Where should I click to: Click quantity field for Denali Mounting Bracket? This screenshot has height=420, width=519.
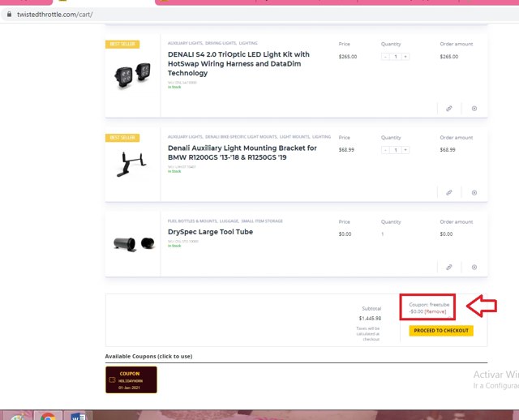click(x=395, y=150)
